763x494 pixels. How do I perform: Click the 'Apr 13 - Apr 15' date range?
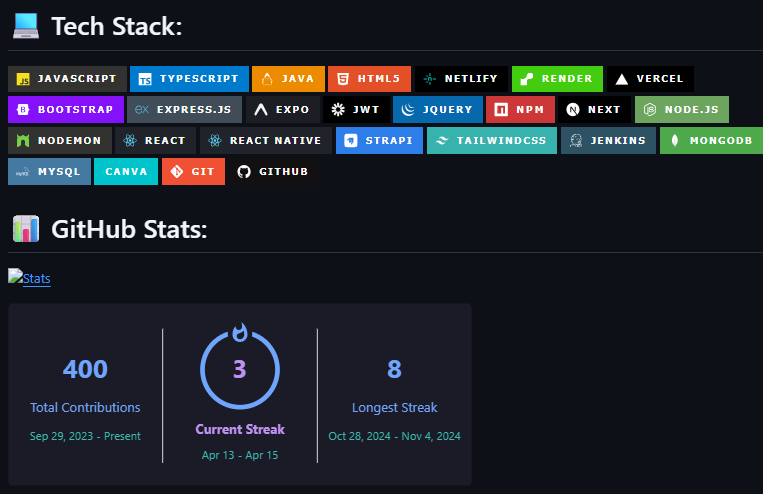tap(240, 455)
